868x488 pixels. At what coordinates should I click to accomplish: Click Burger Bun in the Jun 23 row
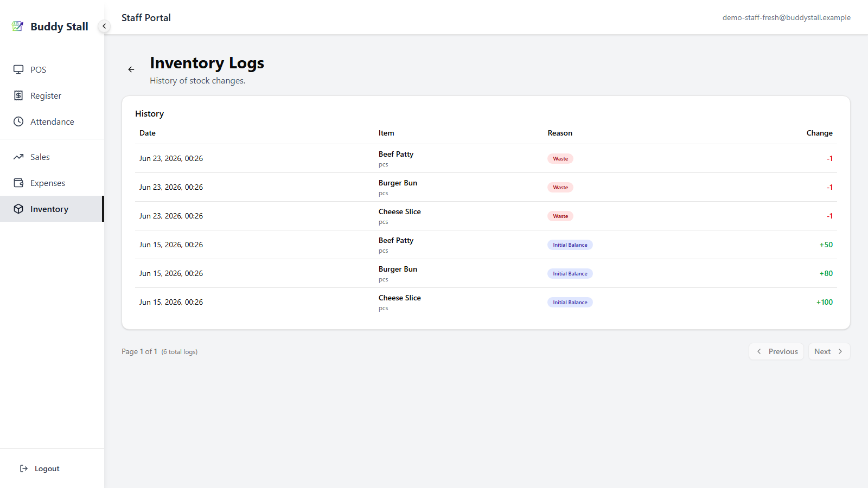pyautogui.click(x=398, y=183)
